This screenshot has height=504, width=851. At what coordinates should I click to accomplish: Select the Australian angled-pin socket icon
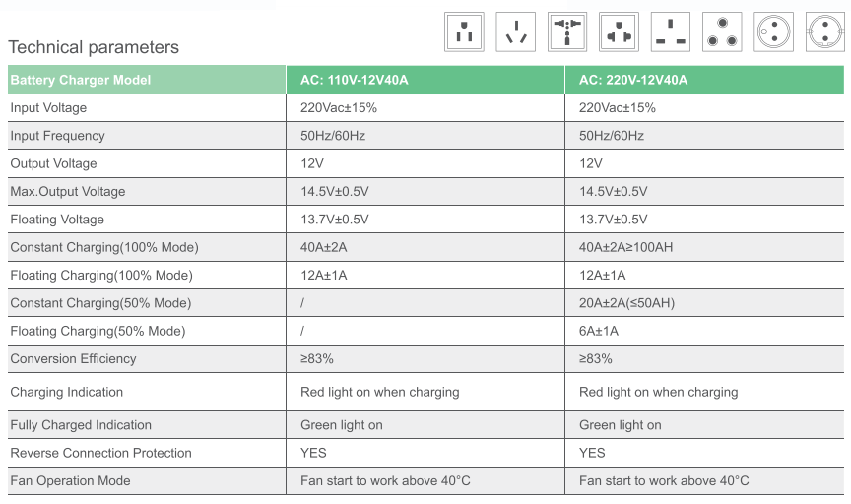pyautogui.click(x=515, y=32)
